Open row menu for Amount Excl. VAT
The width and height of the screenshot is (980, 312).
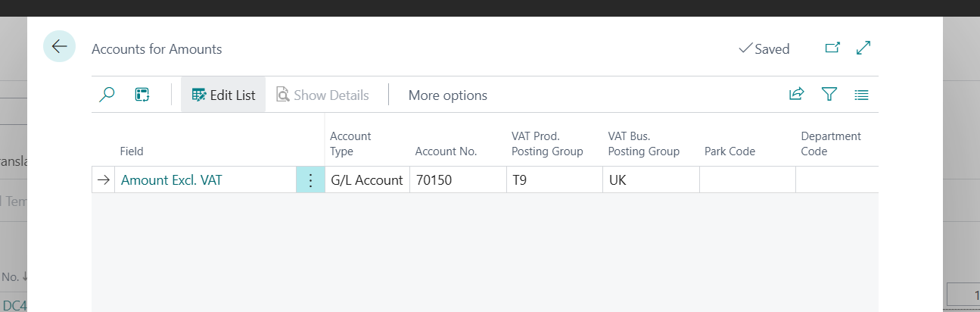(x=310, y=180)
